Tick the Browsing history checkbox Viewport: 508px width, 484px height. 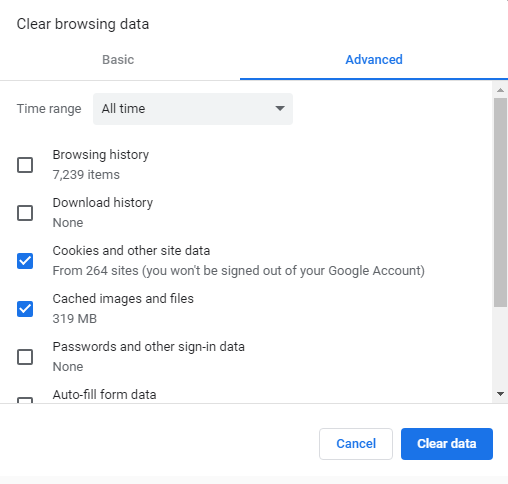coord(25,165)
